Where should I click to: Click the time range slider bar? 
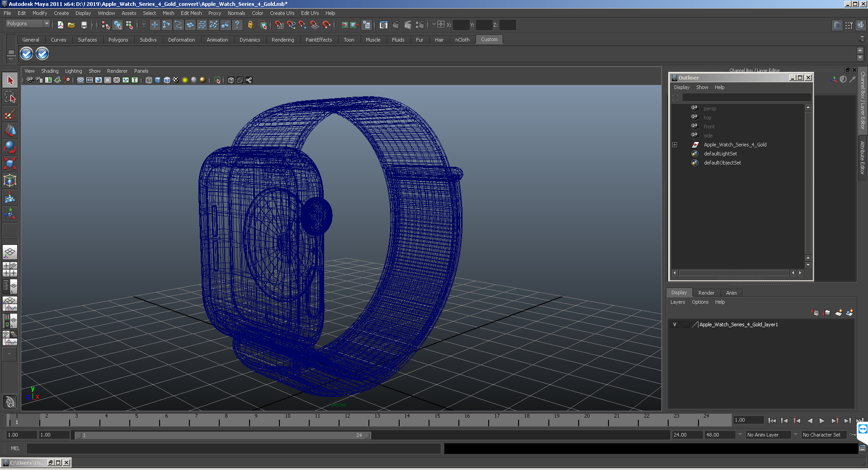pos(223,435)
